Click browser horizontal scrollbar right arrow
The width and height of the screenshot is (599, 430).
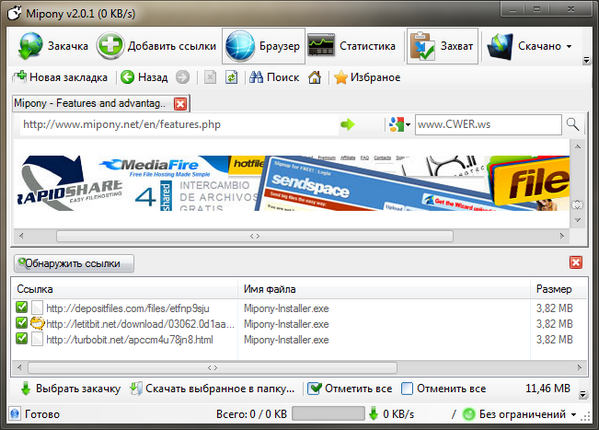[562, 236]
